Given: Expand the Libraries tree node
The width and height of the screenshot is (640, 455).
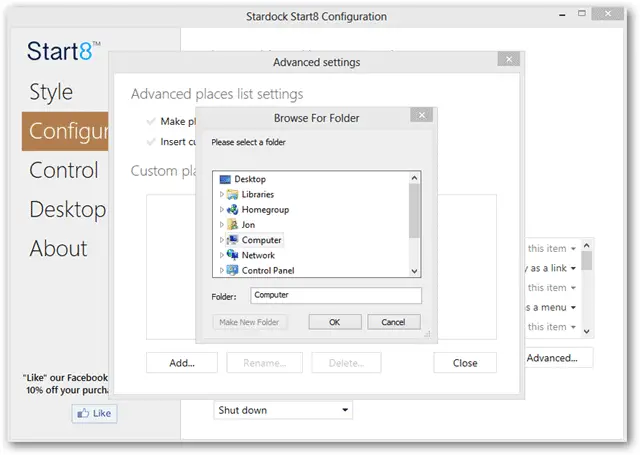Looking at the screenshot, I should [222, 194].
